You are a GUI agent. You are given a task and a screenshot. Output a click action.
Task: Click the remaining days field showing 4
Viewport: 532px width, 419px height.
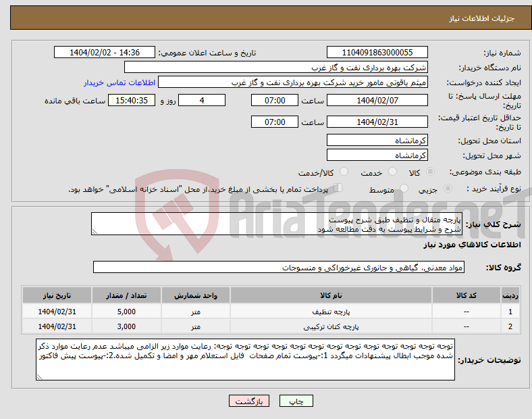point(202,100)
